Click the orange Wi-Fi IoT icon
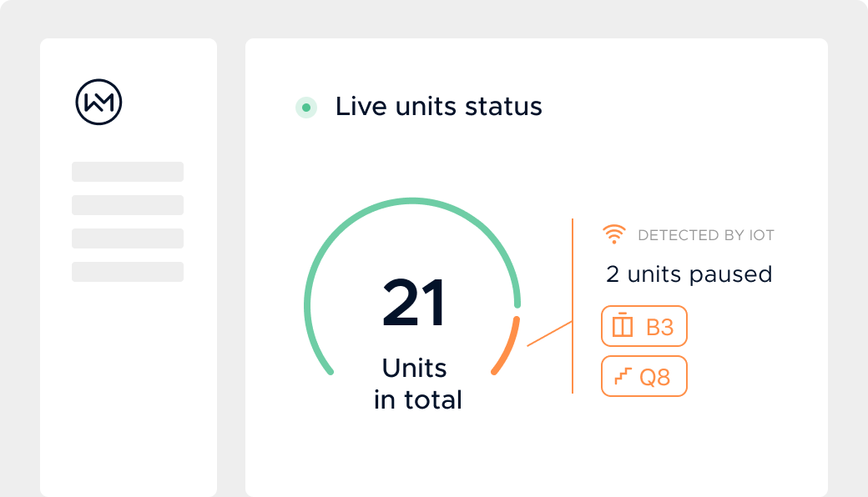 614,235
